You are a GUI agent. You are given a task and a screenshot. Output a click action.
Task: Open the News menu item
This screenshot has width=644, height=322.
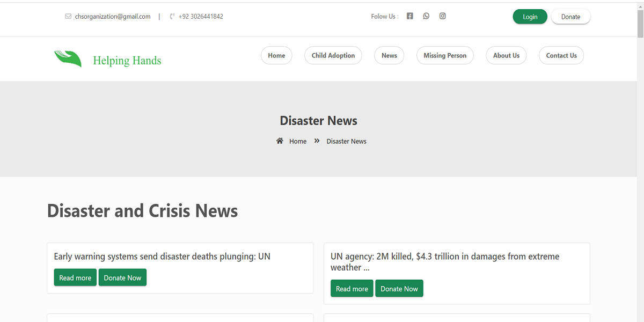coord(389,56)
